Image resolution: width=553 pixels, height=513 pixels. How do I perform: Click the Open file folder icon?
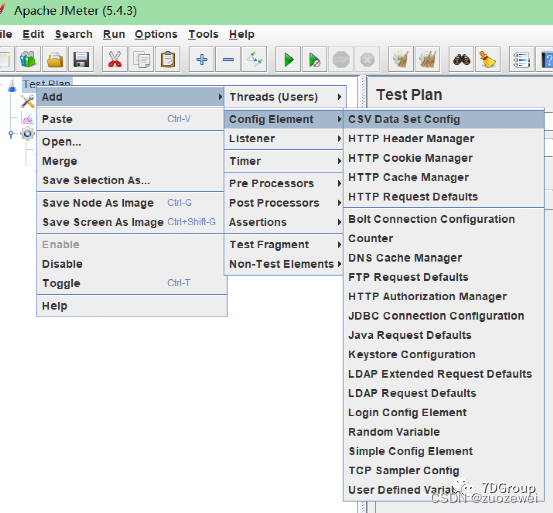point(55,59)
